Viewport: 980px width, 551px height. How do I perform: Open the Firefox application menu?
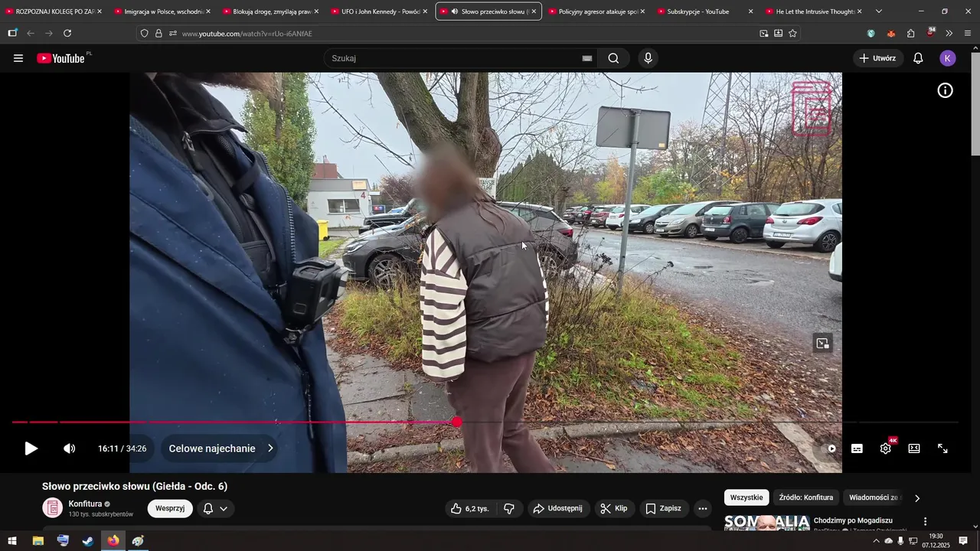tap(968, 34)
